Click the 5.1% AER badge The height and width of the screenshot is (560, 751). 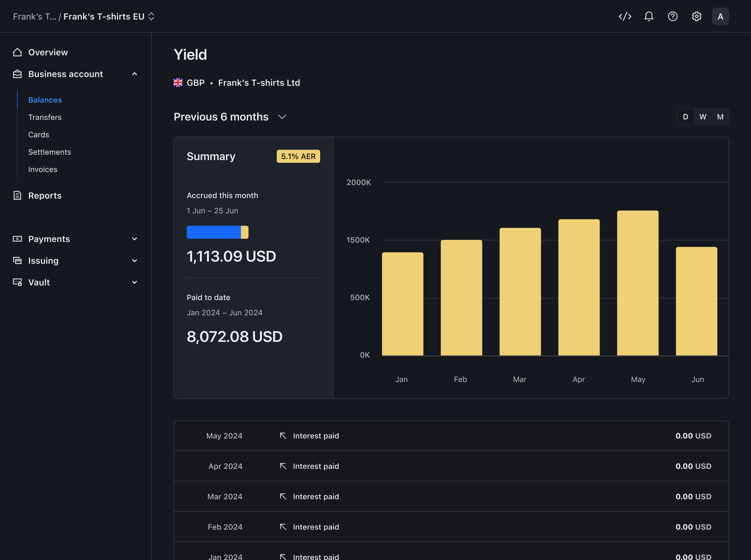[298, 156]
